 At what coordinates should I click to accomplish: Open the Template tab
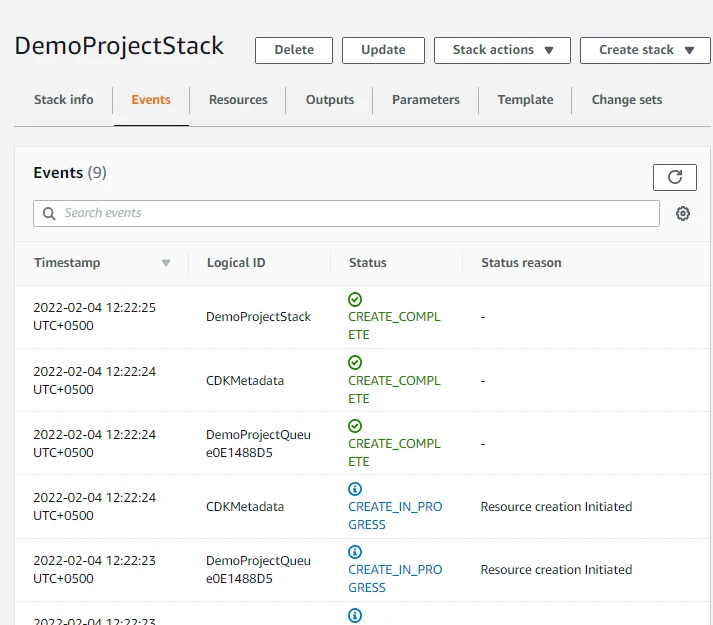525,100
